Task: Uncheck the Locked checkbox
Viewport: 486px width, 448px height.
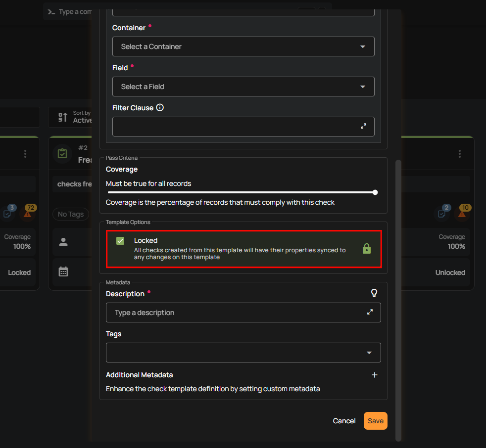Action: coord(120,241)
